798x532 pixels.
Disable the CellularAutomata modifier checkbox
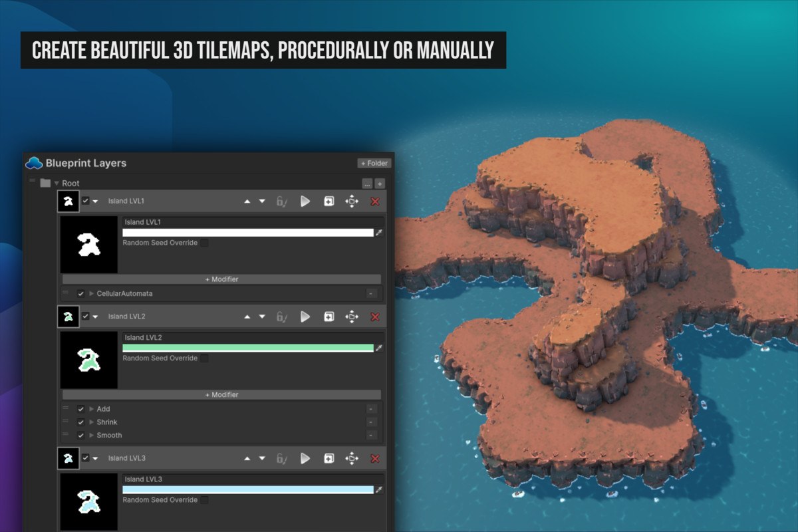coord(80,293)
